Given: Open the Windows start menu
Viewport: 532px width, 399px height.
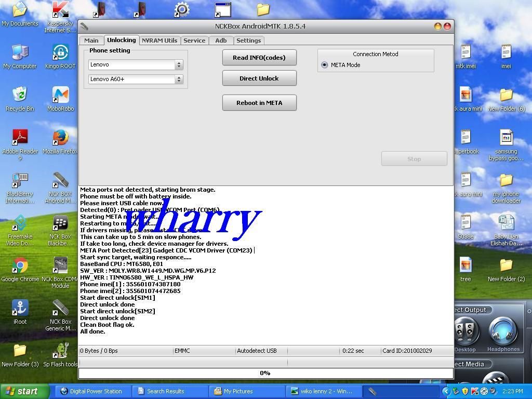Looking at the screenshot, I should 24,391.
